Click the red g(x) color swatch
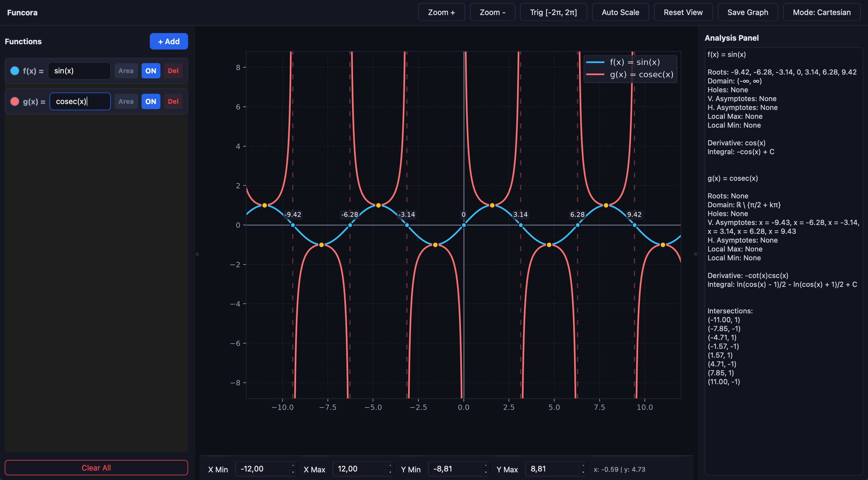The width and height of the screenshot is (868, 480). [14, 101]
